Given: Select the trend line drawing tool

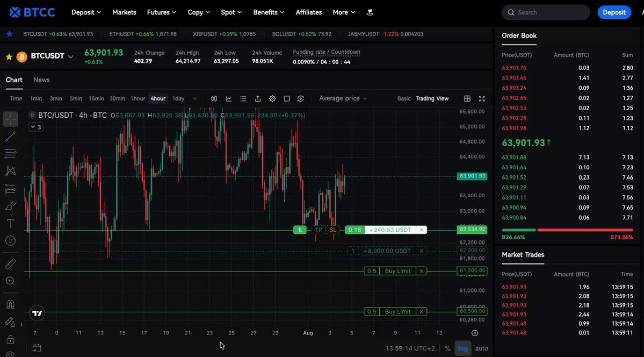Looking at the screenshot, I should 10,137.
